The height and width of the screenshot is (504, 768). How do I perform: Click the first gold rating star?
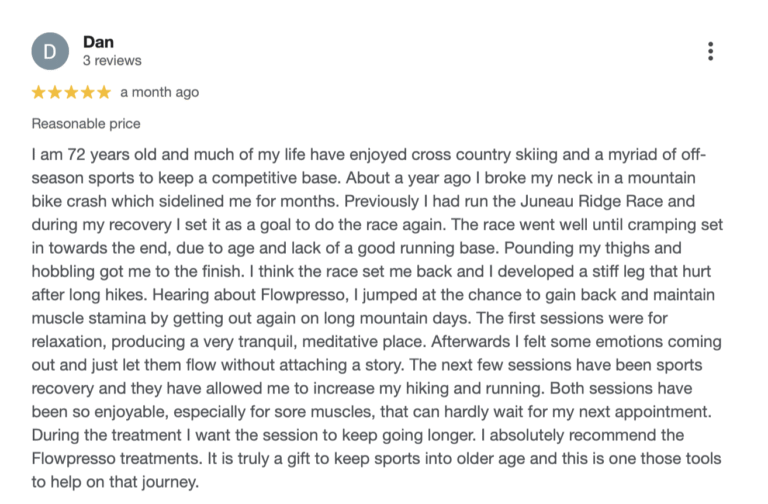coord(39,92)
